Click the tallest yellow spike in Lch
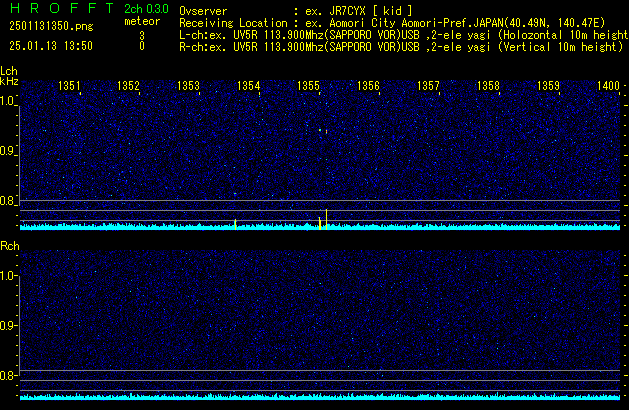 327,219
